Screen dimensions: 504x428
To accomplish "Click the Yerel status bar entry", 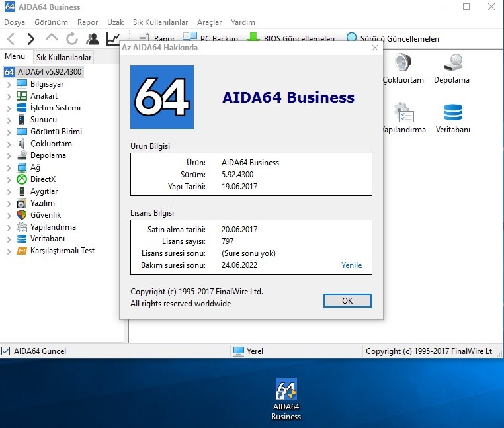I will 248,351.
